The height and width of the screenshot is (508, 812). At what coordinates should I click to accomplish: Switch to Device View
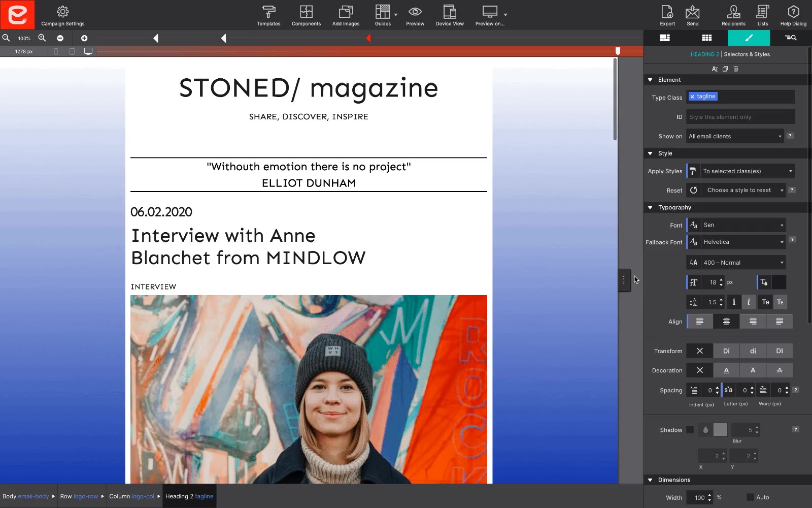449,15
